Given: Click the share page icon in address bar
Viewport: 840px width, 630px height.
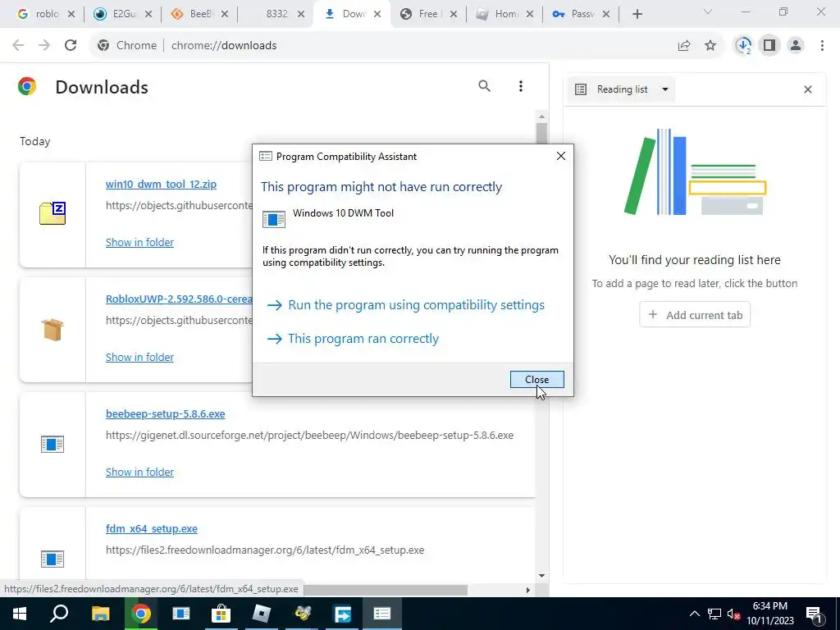Looking at the screenshot, I should [684, 46].
